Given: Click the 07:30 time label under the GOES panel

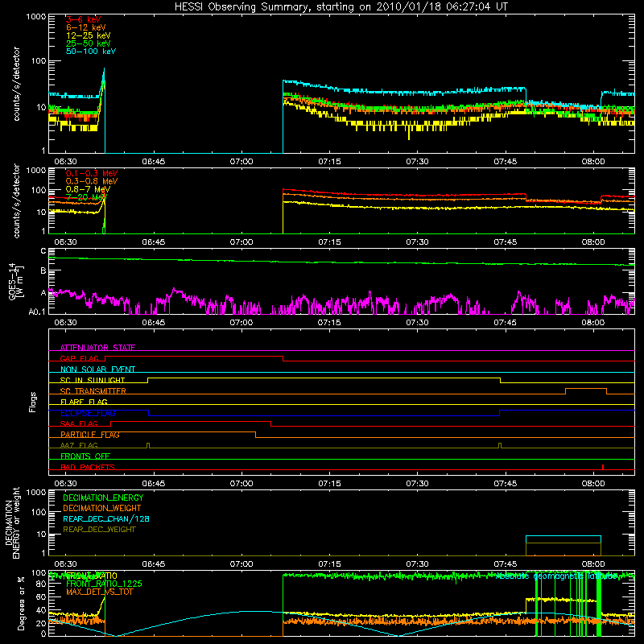Looking at the screenshot, I should click(417, 323).
